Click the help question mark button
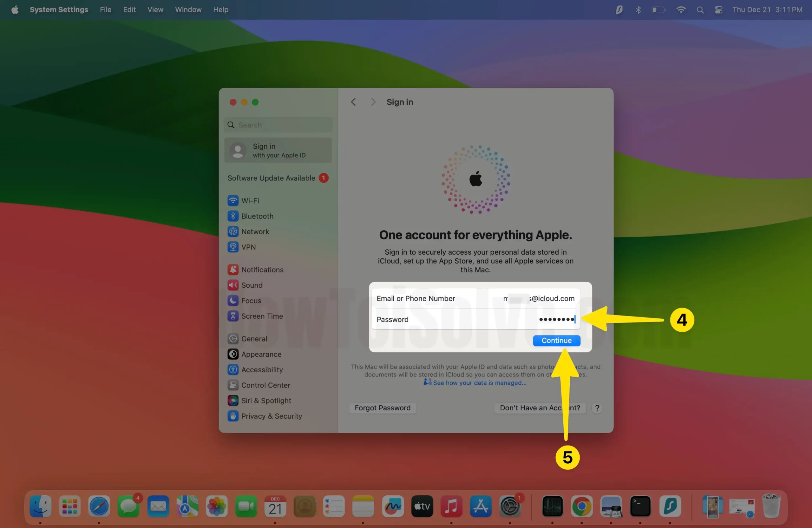The width and height of the screenshot is (812, 528). pos(597,408)
